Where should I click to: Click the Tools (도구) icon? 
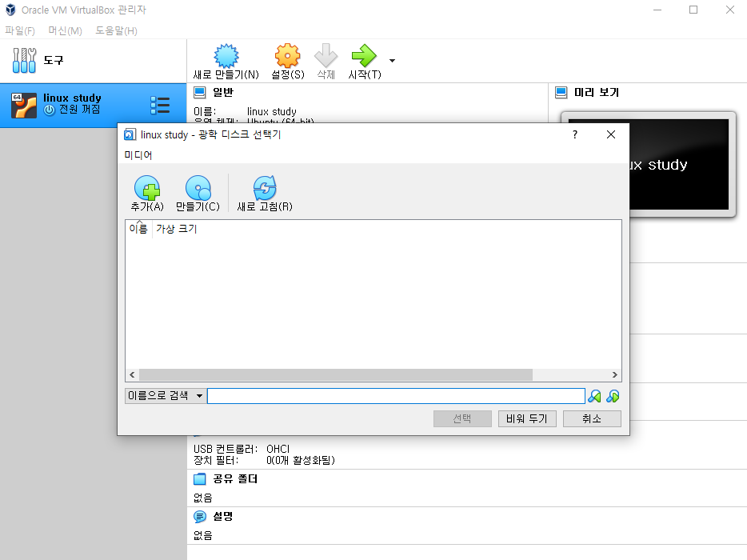(x=24, y=60)
